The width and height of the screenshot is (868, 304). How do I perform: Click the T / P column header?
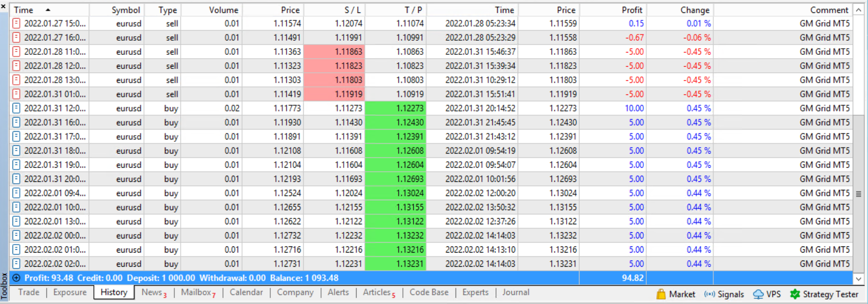tap(396, 10)
